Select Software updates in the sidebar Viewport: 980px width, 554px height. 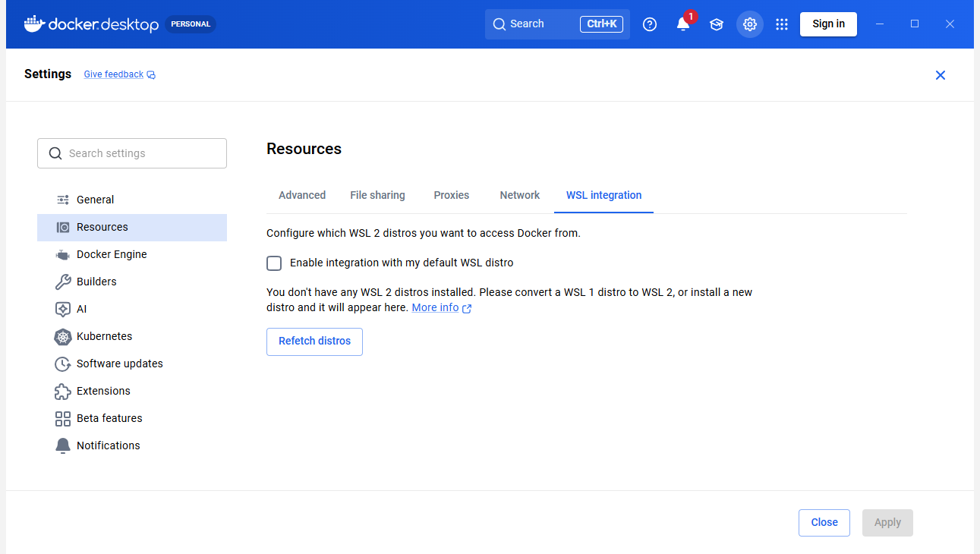(x=132, y=364)
